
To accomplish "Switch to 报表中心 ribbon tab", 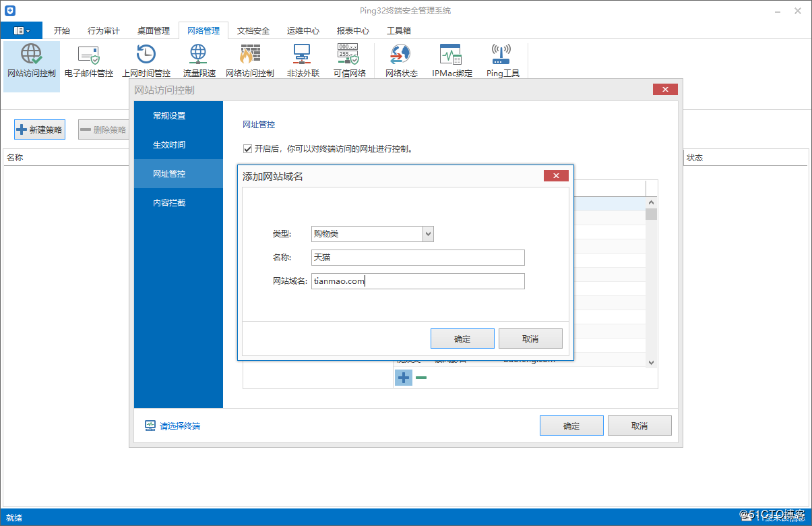I will pyautogui.click(x=353, y=30).
